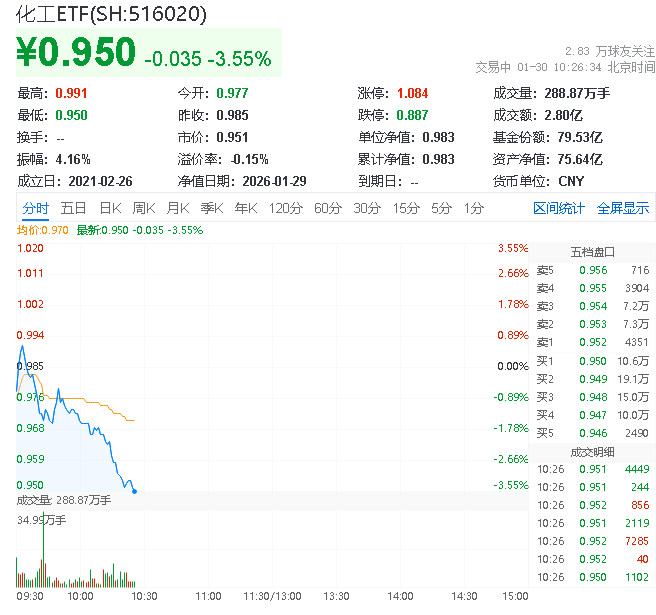Open the 1分 interval tab

click(x=474, y=208)
